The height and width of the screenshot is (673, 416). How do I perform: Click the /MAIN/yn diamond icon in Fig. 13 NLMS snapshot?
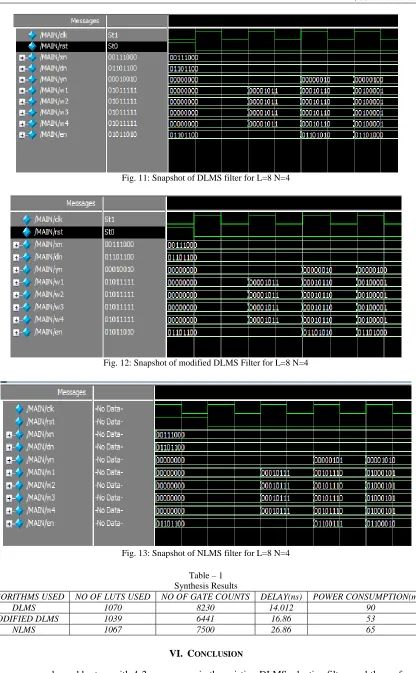tap(19, 460)
